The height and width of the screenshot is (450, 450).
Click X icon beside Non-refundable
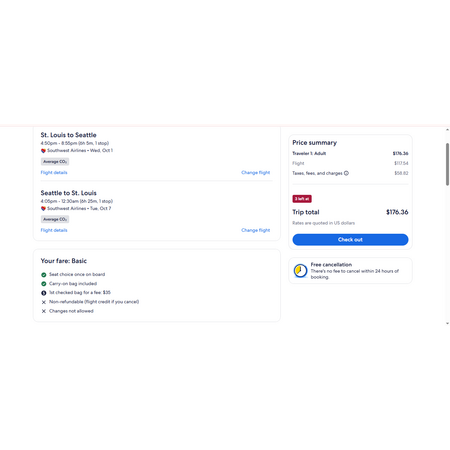pyautogui.click(x=44, y=302)
